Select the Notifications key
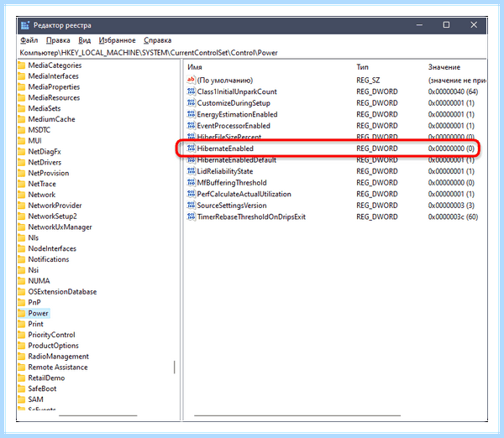 (49, 259)
